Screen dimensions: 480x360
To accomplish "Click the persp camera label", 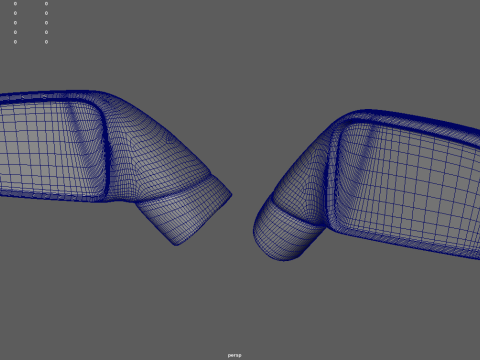I will click(234, 355).
